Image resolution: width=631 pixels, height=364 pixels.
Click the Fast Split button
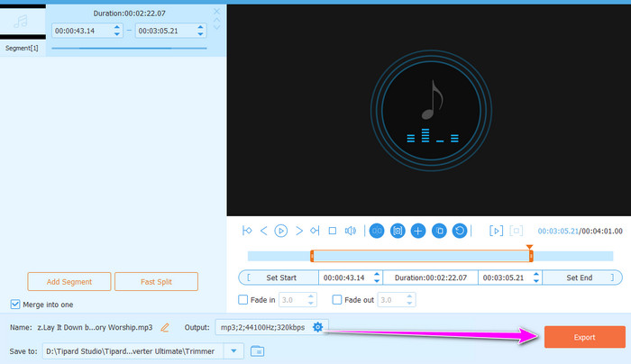point(156,281)
